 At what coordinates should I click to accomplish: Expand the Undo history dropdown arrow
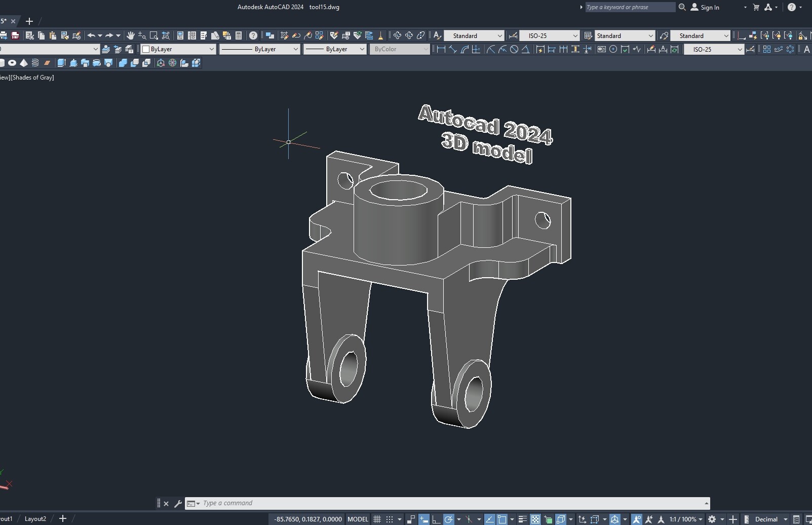[x=99, y=35]
